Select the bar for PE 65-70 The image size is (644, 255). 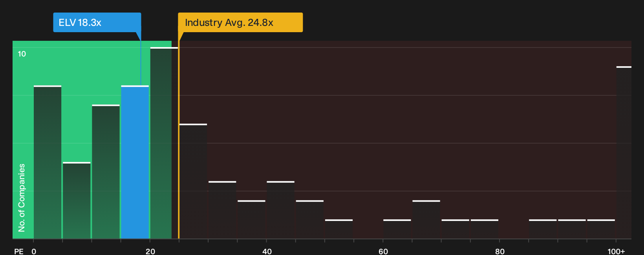point(426,220)
